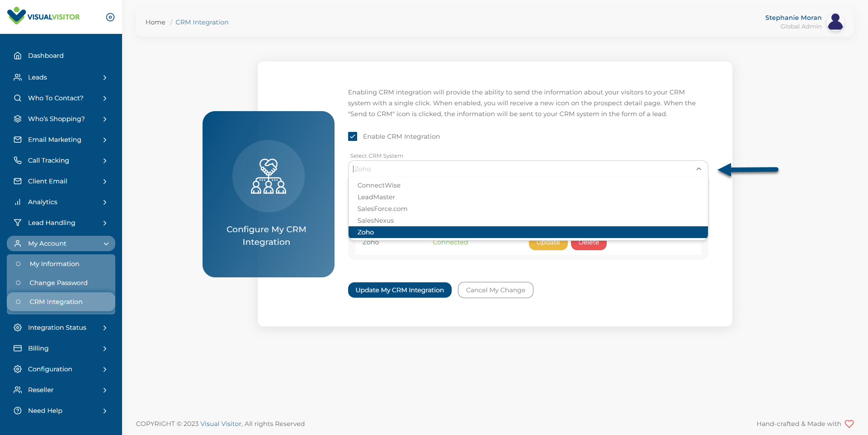Click the Connected status text
Viewport: 868px width, 435px height.
click(x=450, y=243)
